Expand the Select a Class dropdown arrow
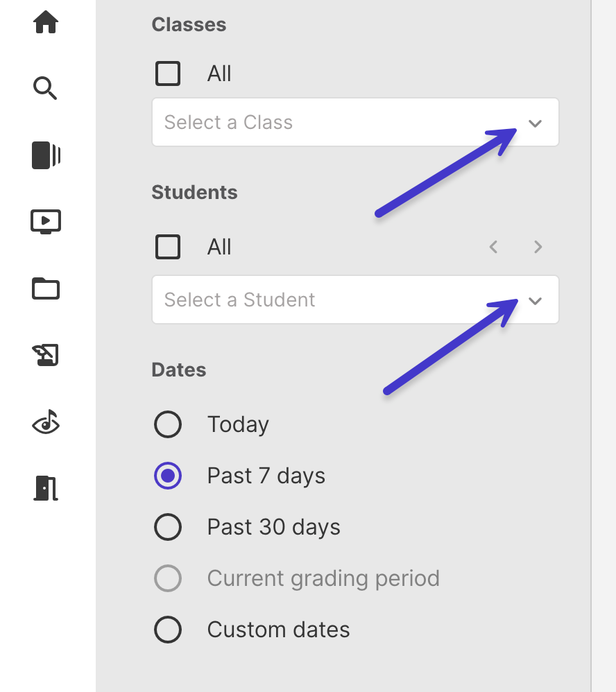 (x=535, y=123)
